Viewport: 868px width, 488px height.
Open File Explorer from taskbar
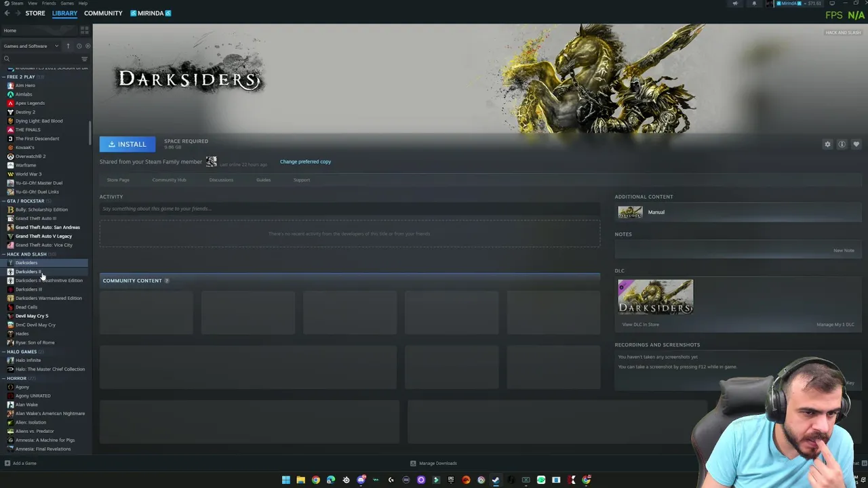(x=300, y=480)
